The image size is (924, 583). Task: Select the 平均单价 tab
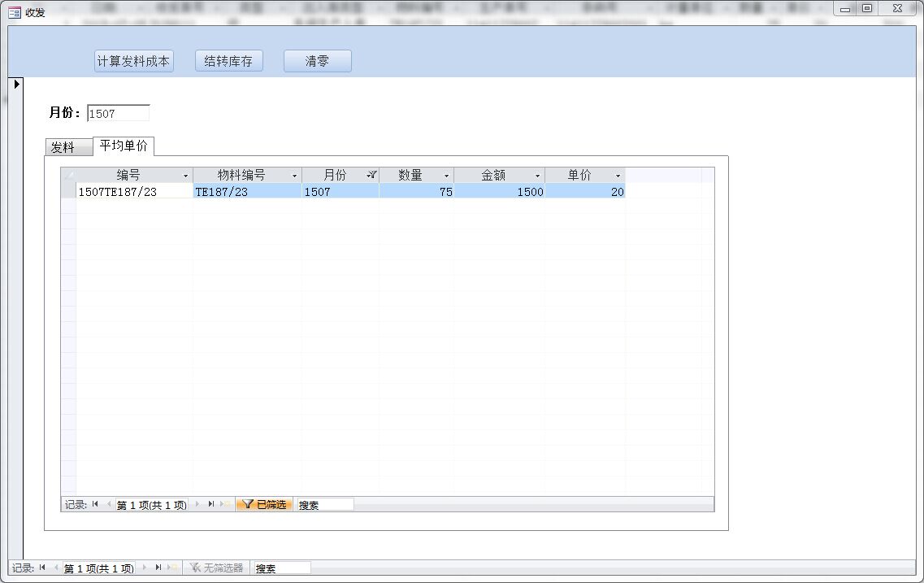(124, 146)
